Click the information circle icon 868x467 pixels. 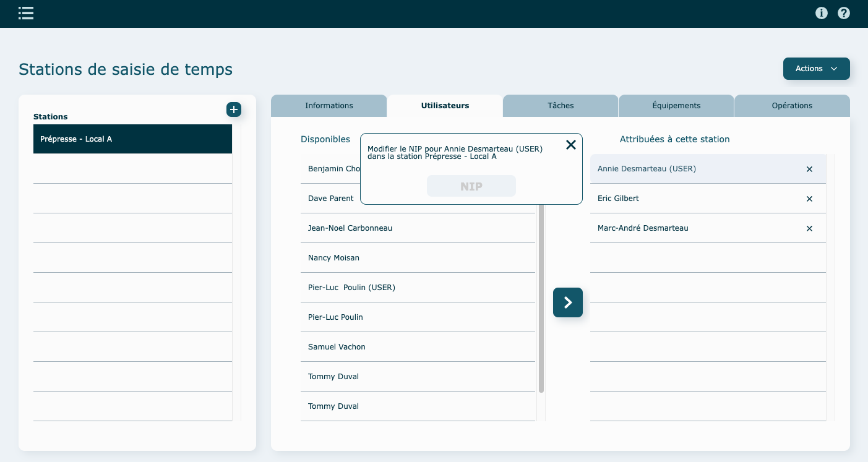coord(821,13)
